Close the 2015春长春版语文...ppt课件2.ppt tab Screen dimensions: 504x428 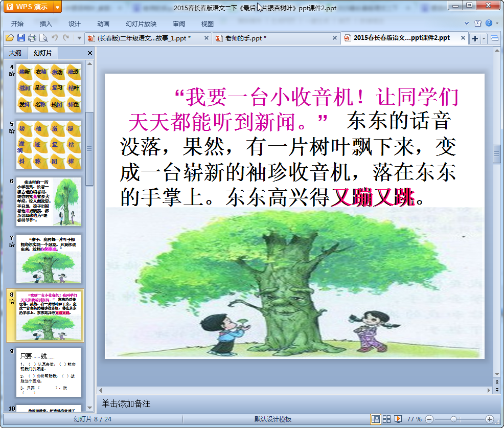463,38
